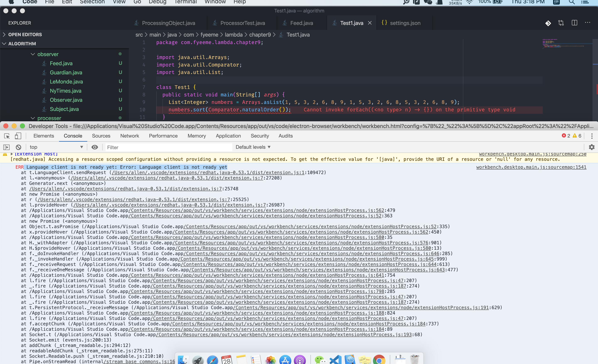Collapse the observer folder
Screen dimensions: 598x364
33,54
